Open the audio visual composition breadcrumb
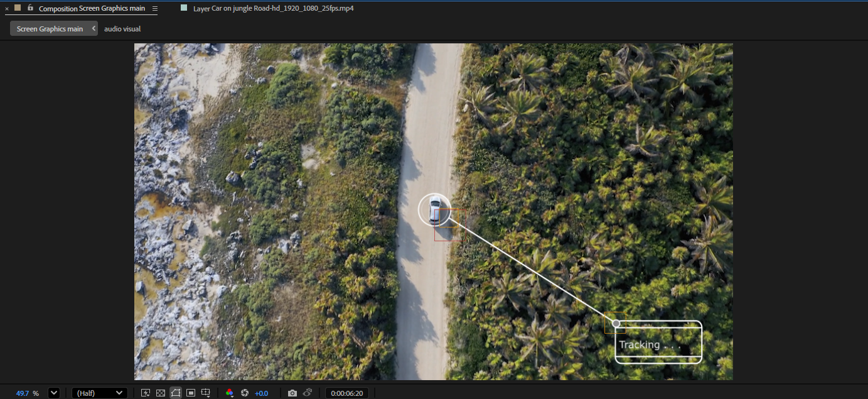Screen dimensions: 868x399 coord(122,29)
